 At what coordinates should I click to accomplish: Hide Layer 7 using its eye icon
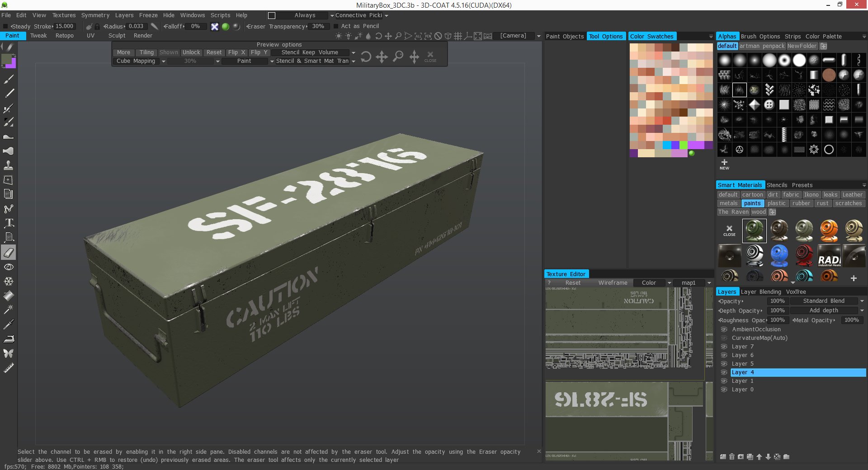tap(724, 346)
